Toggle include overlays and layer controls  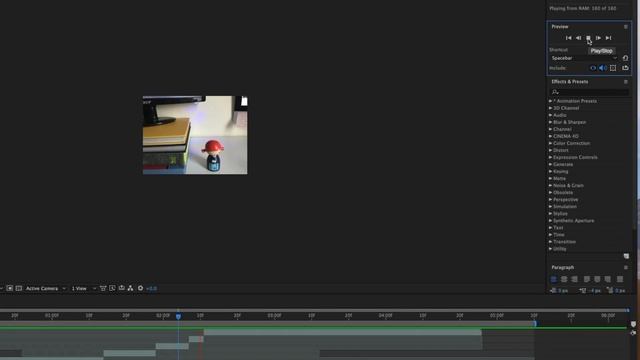tap(613, 68)
